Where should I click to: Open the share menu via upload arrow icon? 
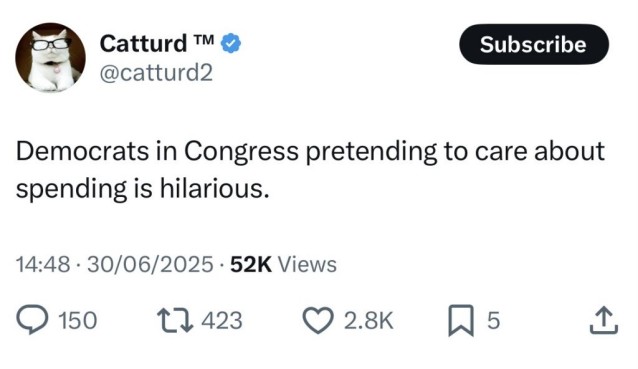click(604, 320)
